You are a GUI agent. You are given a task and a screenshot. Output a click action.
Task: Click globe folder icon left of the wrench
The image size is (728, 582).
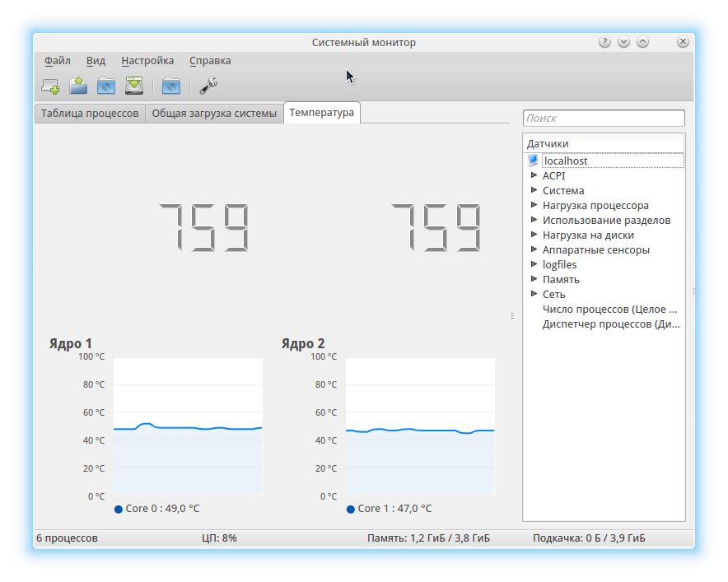[170, 85]
